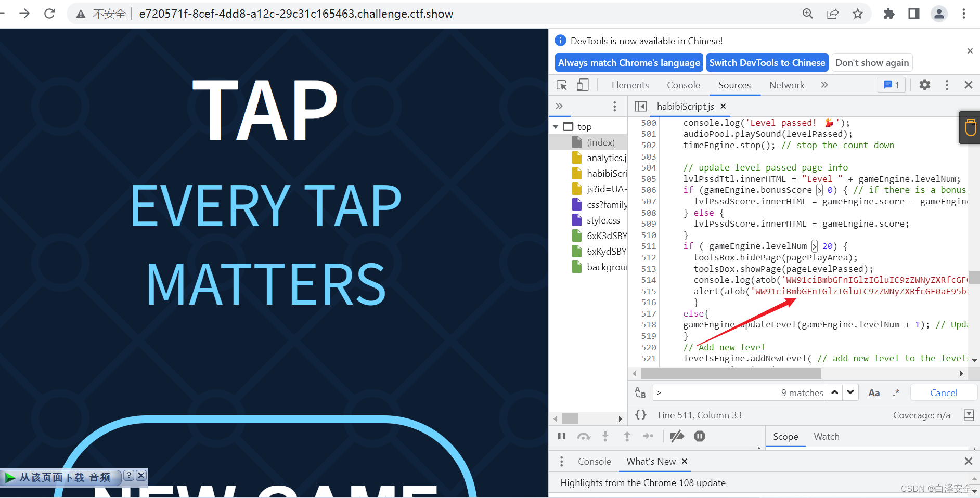Click the pretty-print braces icon
Image resolution: width=980 pixels, height=498 pixels.
tap(641, 414)
